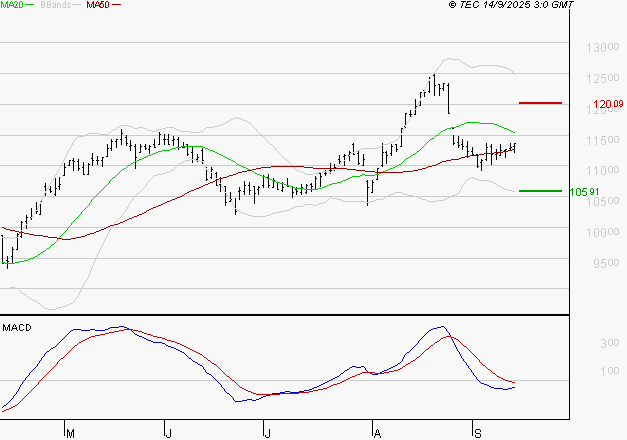Click the second J month axis marker
Screen dimensions: 627x440
[x=267, y=433]
